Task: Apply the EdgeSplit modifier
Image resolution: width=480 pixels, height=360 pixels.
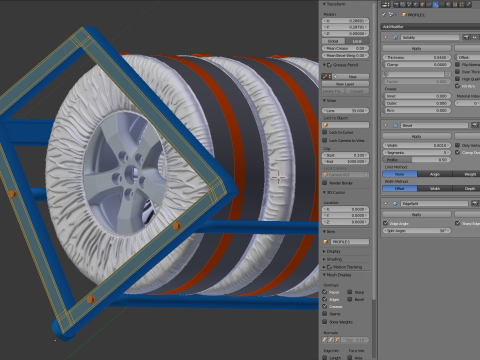Action: [x=417, y=214]
